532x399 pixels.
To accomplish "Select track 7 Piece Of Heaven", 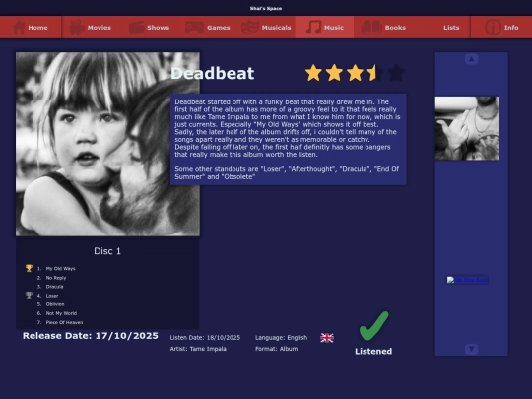I will point(64,322).
